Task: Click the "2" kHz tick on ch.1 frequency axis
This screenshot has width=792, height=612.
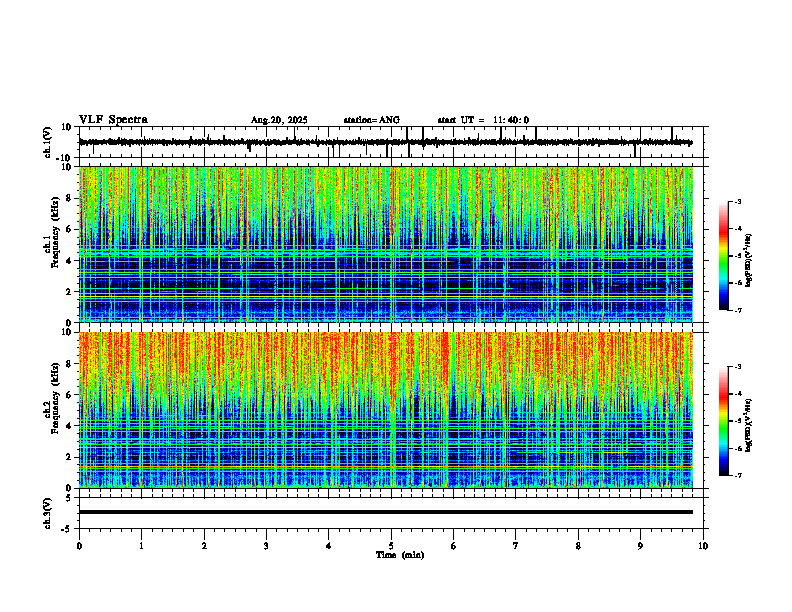Action: [70, 291]
